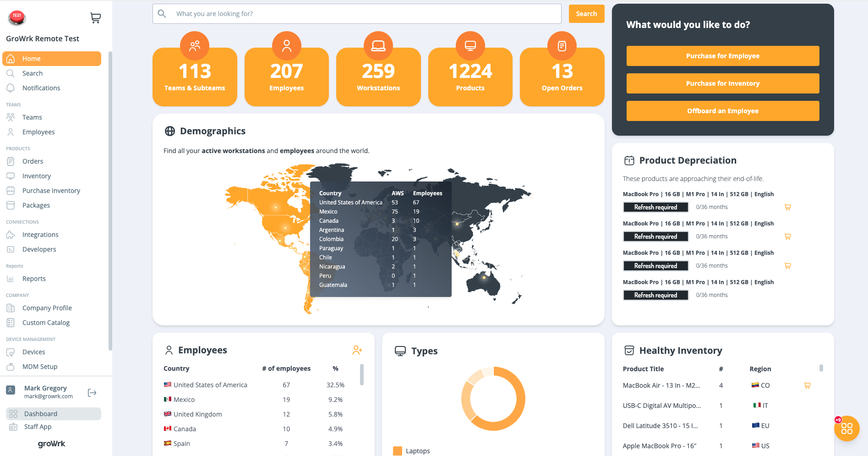Click the 13 Open Orders card
This screenshot has height=456, width=868.
point(562,77)
